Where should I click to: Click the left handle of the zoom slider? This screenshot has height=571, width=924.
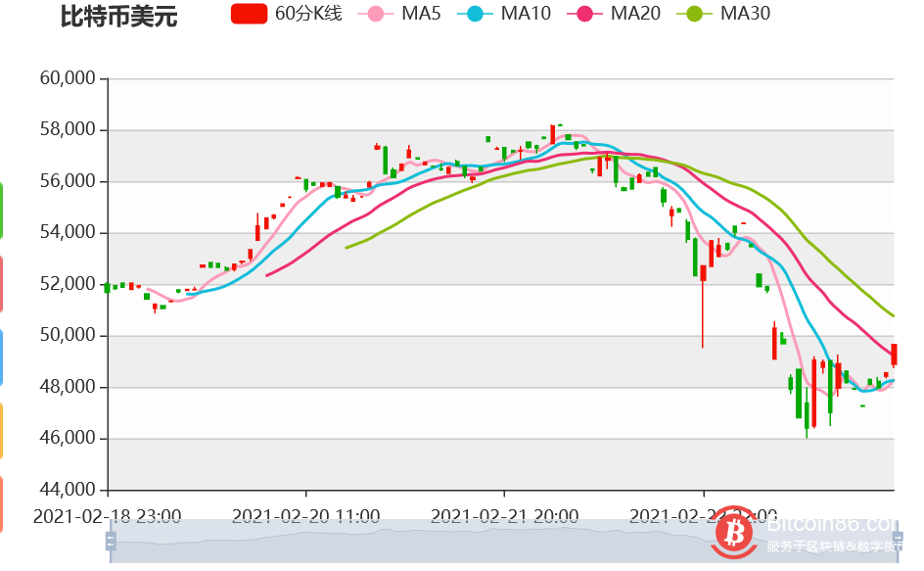point(111,541)
